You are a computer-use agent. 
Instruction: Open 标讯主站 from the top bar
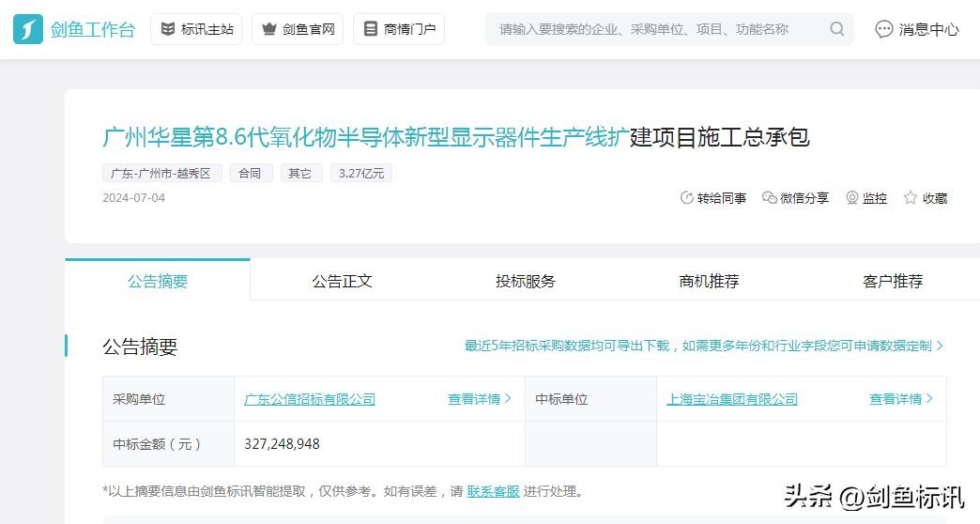coord(196,29)
